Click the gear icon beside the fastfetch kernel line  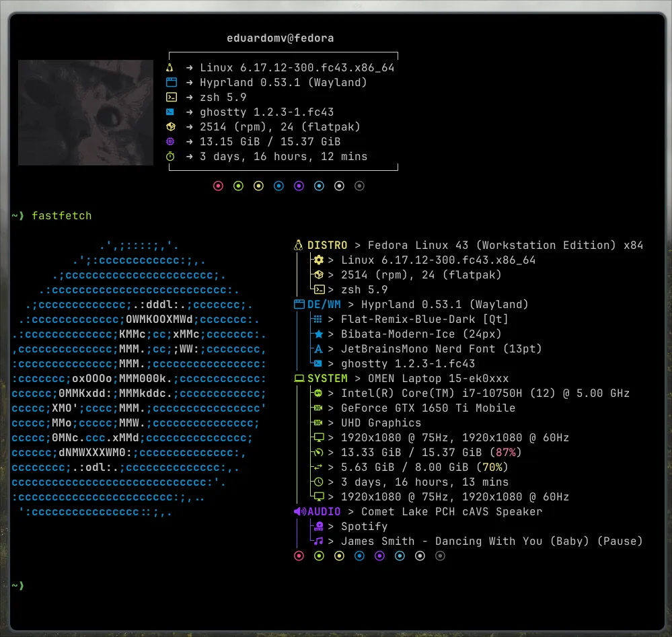(x=319, y=260)
